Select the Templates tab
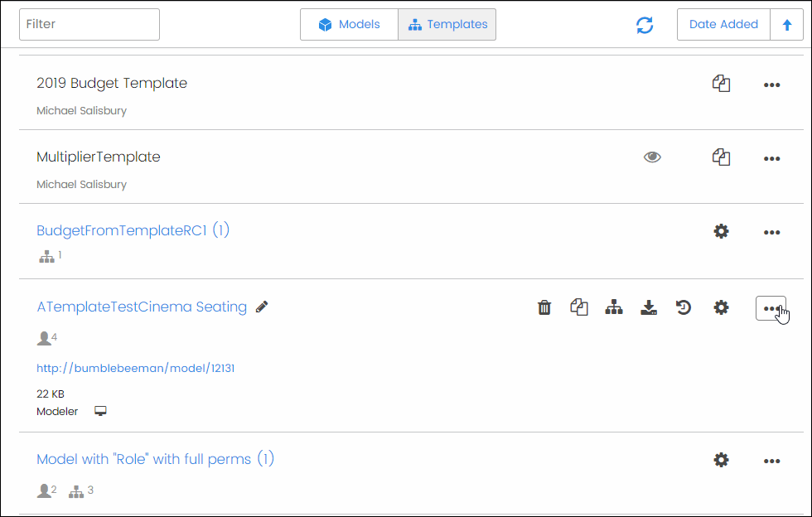Viewport: 812px width, 517px height. [x=447, y=25]
